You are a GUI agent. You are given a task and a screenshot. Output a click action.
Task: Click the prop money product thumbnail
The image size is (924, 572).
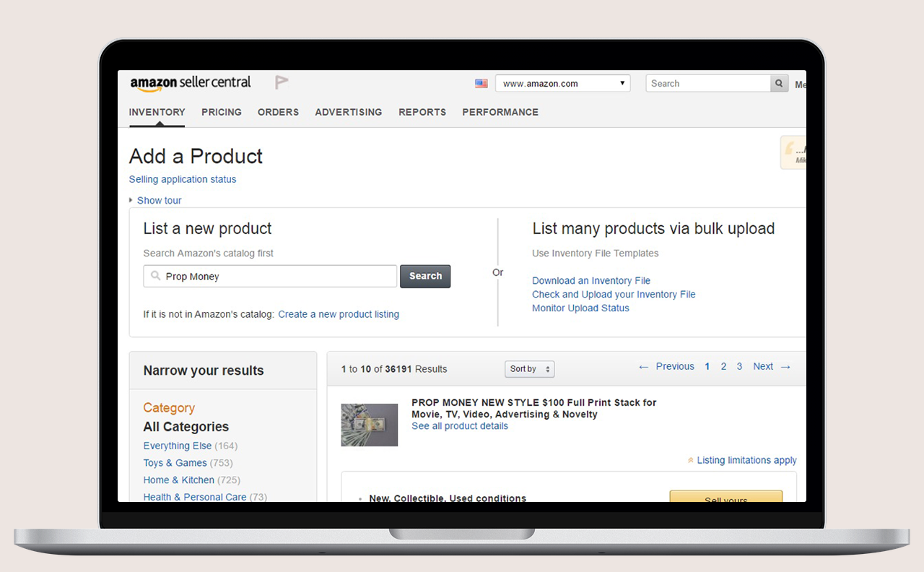pyautogui.click(x=369, y=425)
